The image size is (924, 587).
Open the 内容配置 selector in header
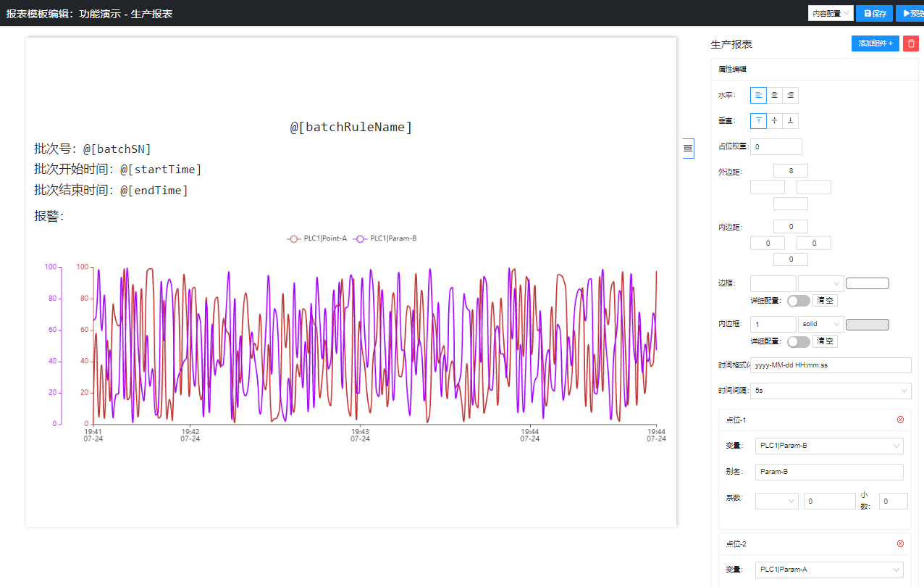point(830,13)
